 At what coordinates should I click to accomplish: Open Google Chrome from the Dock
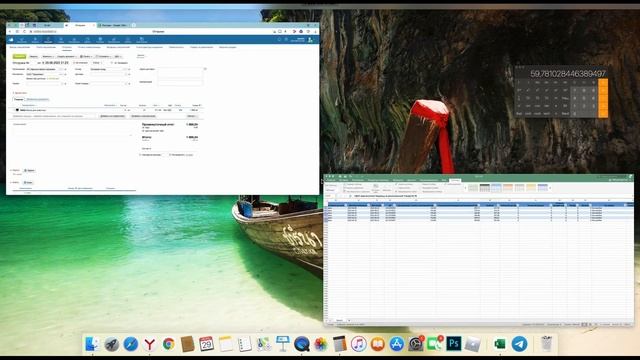point(169,344)
